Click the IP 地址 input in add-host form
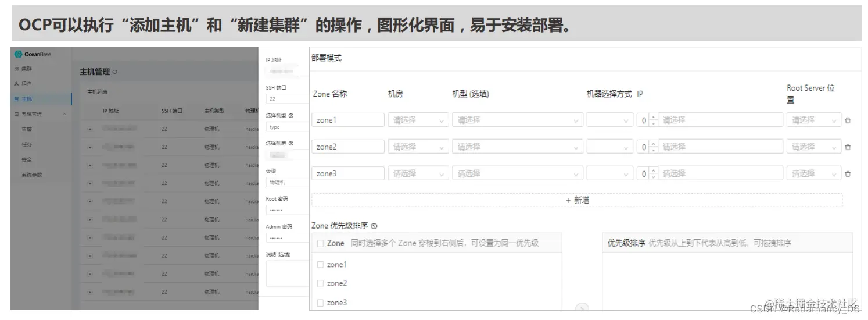This screenshot has width=868, height=320. click(288, 71)
